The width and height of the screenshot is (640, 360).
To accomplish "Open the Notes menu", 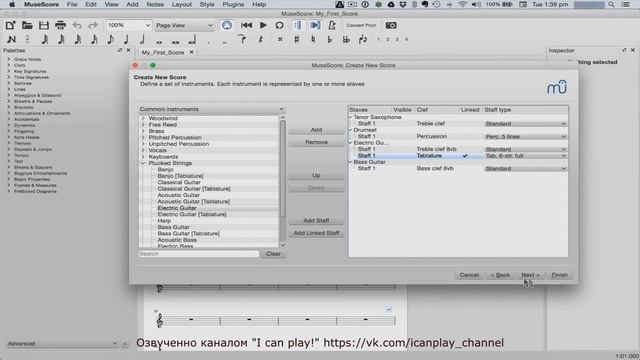I will coord(155,4).
